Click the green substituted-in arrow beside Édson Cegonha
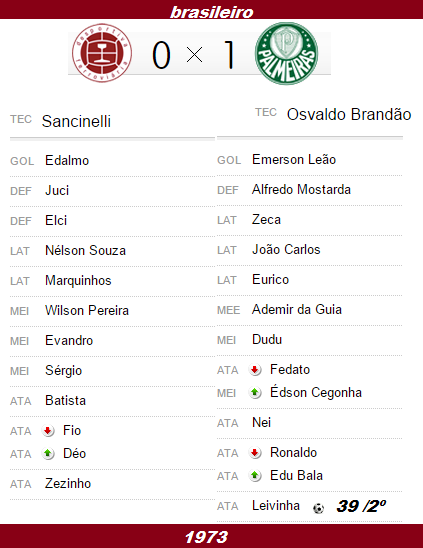The height and width of the screenshot is (548, 423). (x=255, y=393)
